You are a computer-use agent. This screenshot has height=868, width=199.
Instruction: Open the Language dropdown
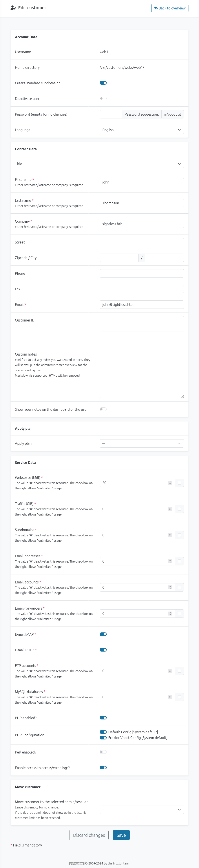tap(142, 130)
